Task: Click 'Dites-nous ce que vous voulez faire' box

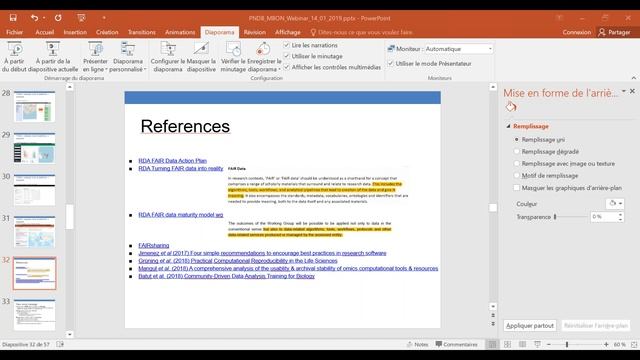Action: 361,32
